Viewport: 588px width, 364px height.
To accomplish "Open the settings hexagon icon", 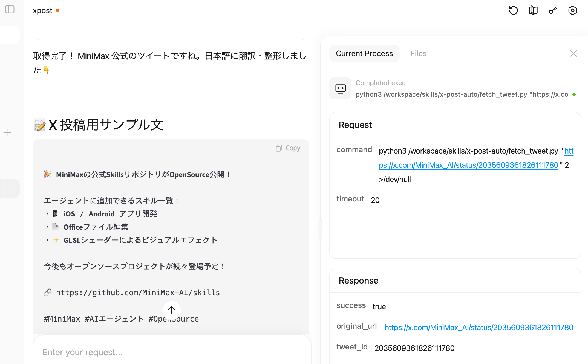I will 572,11.
